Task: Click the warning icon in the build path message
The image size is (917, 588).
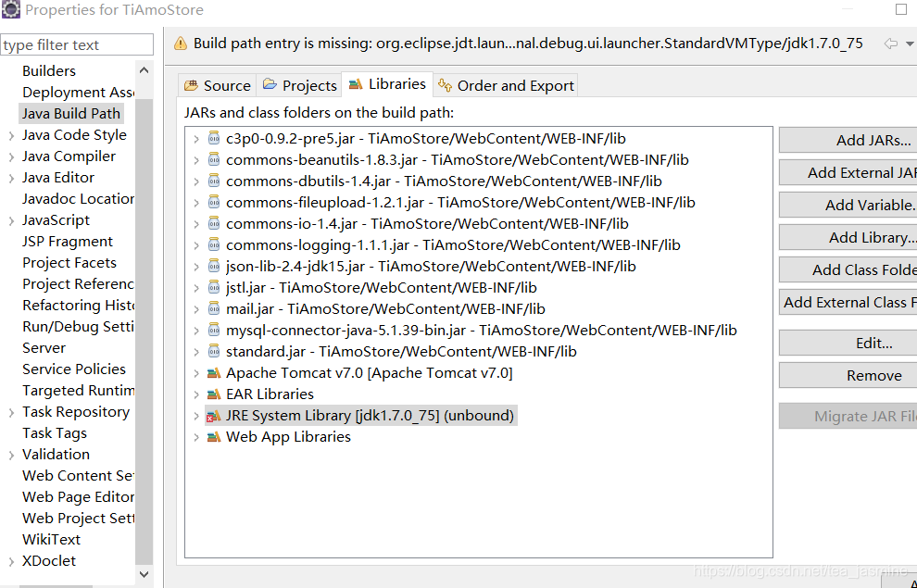Action: tap(179, 42)
